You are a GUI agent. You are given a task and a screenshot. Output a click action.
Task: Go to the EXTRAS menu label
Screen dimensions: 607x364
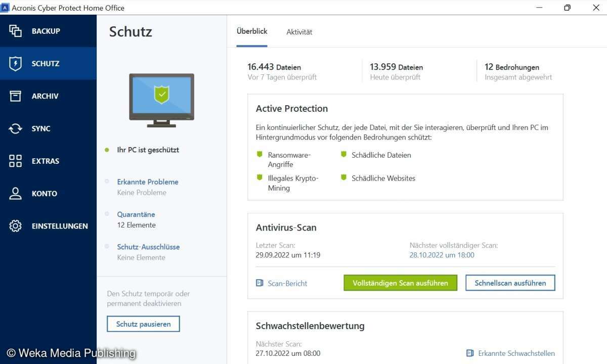pyautogui.click(x=46, y=161)
